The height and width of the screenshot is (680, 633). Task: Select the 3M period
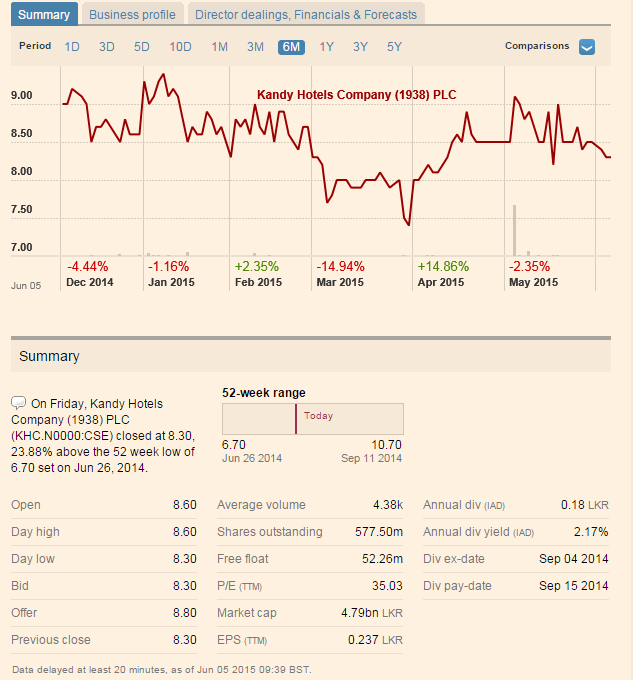tap(255, 47)
